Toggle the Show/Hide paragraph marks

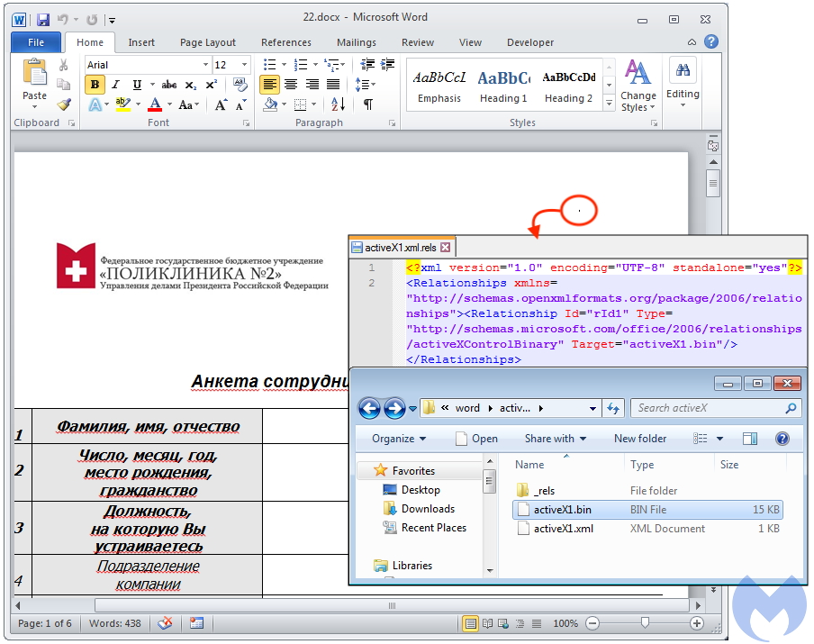point(368,103)
